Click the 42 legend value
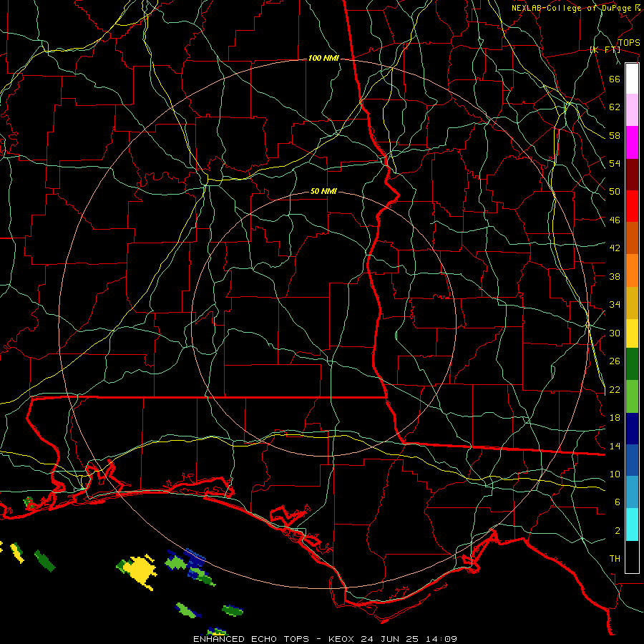 coord(615,248)
